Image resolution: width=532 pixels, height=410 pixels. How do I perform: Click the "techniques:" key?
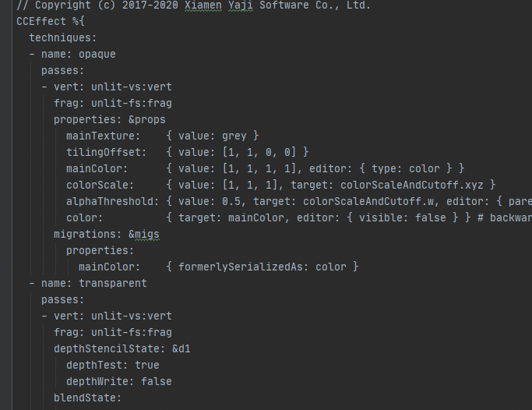tap(63, 38)
